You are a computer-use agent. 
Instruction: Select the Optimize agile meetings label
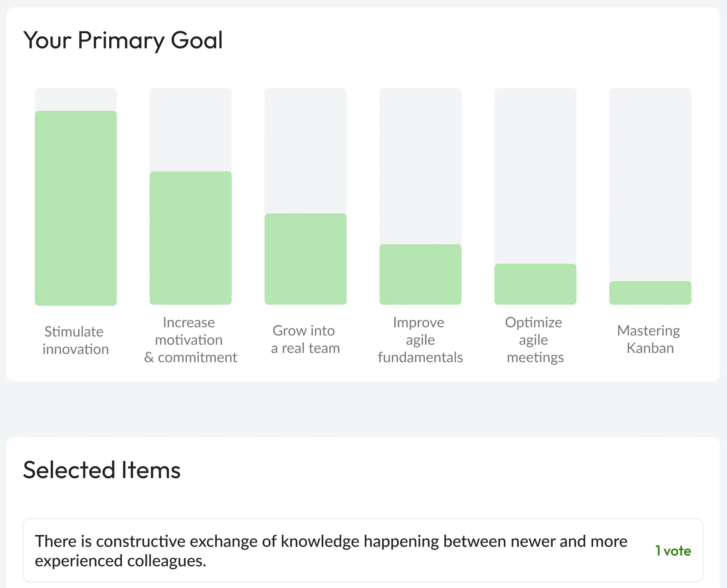coord(535,340)
